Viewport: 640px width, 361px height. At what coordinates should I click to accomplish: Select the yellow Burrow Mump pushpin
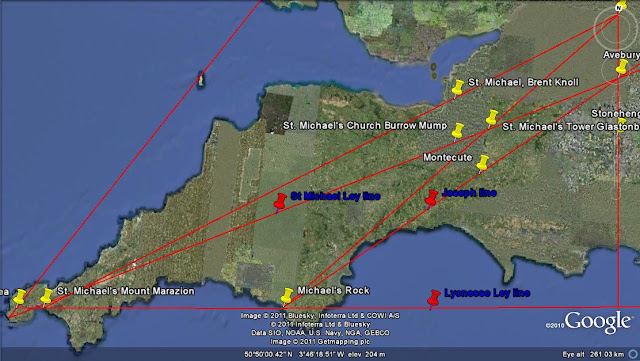(458, 131)
